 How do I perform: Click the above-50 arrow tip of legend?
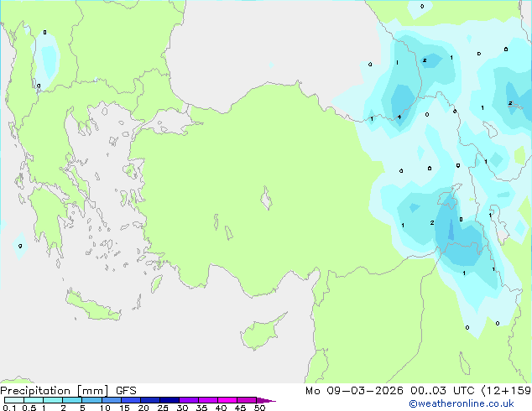click(266, 400)
